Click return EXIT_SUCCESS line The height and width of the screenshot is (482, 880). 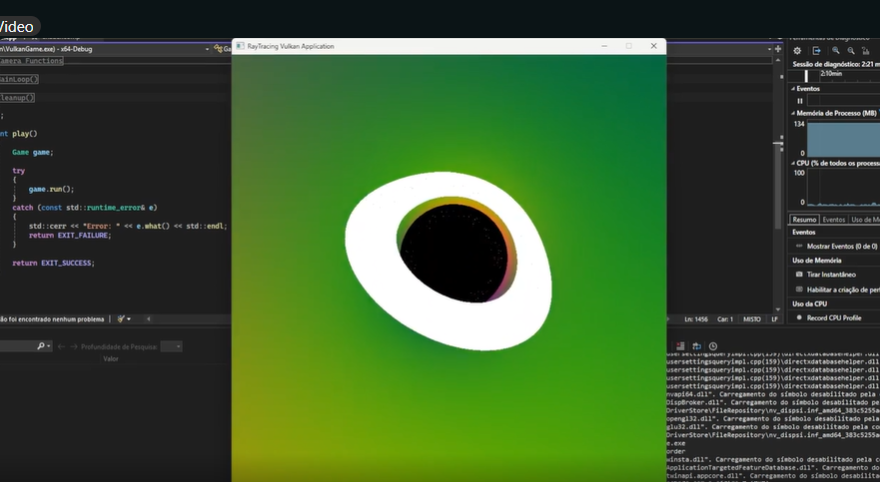pyautogui.click(x=53, y=263)
